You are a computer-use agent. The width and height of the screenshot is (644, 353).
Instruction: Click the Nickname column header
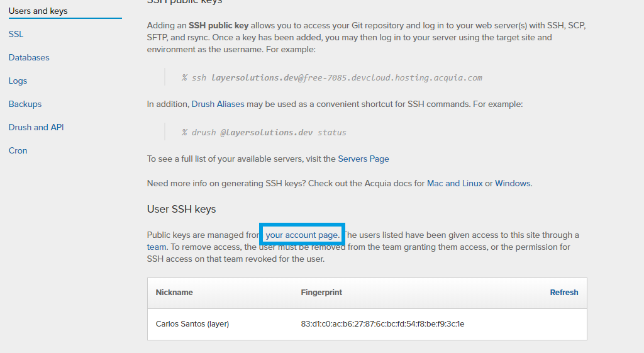point(174,292)
